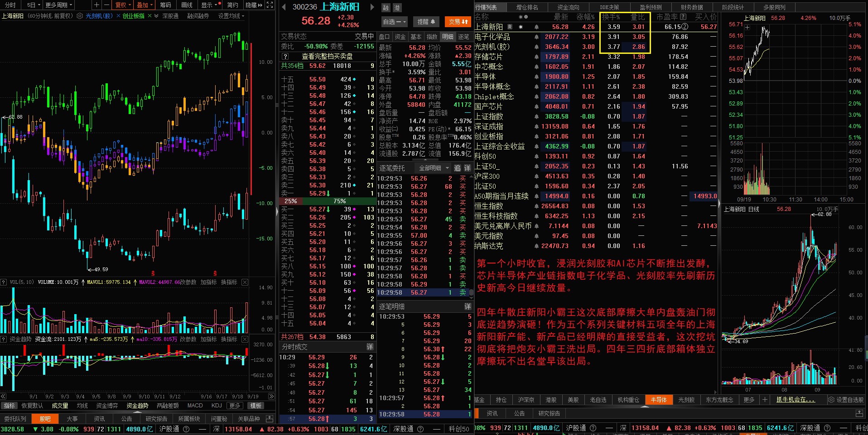Zoom in the K-line chart with plus icon

pos(96,5)
